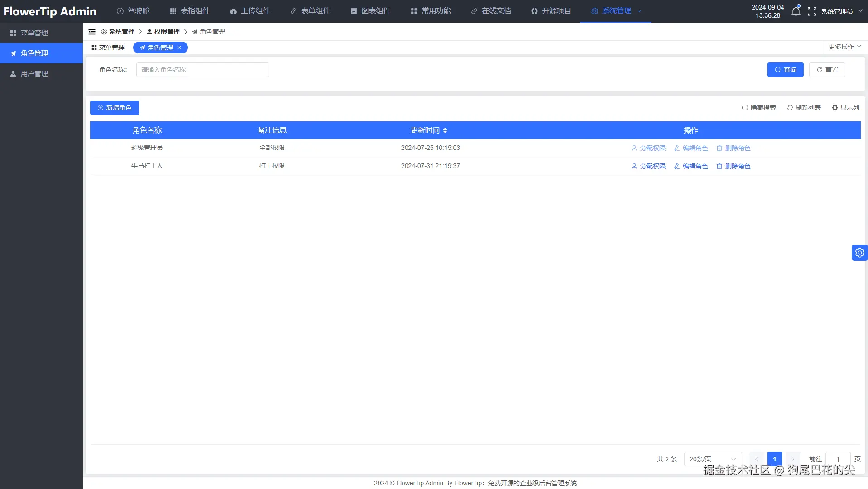Open the 更多操作 dropdown
868x489 pixels.
click(845, 47)
